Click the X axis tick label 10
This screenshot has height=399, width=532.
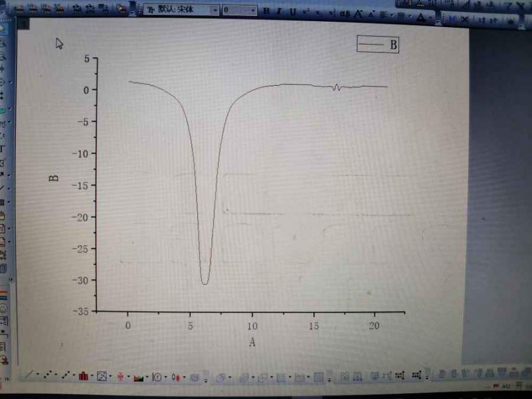252,326
